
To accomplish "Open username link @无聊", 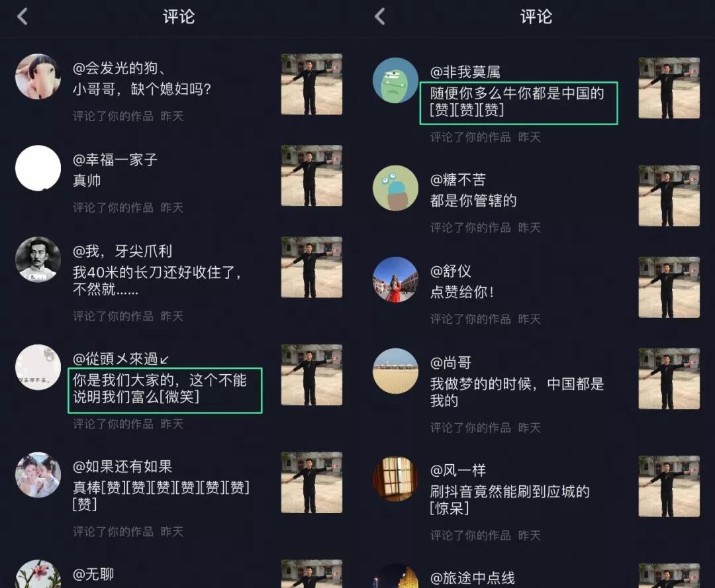I will pos(93,574).
